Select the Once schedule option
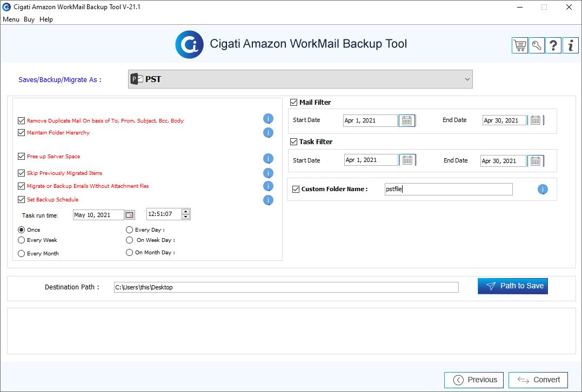 pyautogui.click(x=22, y=230)
